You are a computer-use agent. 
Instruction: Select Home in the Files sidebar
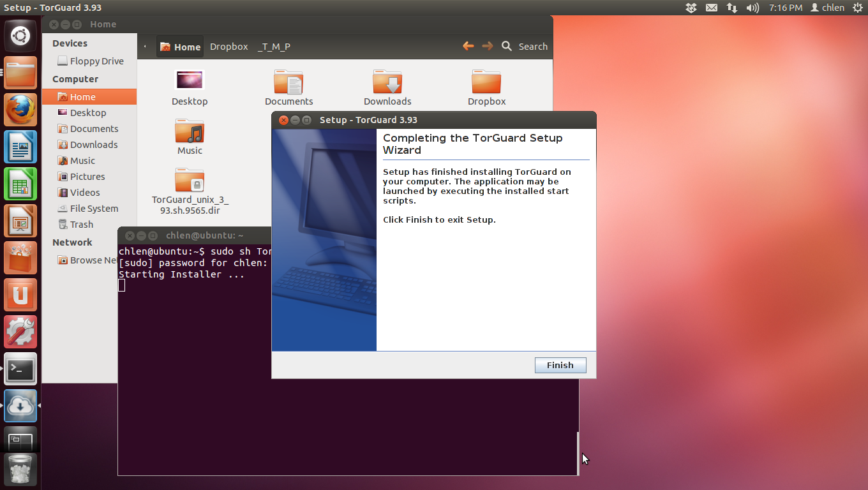point(89,97)
